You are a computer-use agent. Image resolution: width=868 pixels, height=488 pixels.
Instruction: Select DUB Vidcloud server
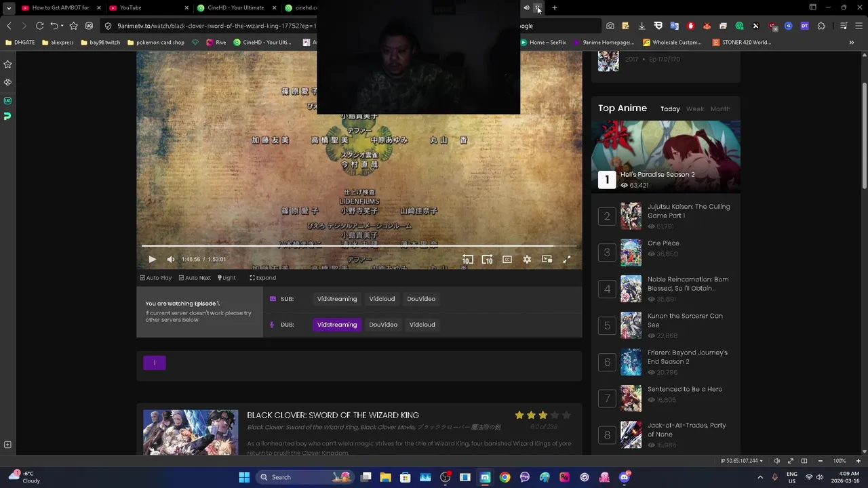(422, 325)
